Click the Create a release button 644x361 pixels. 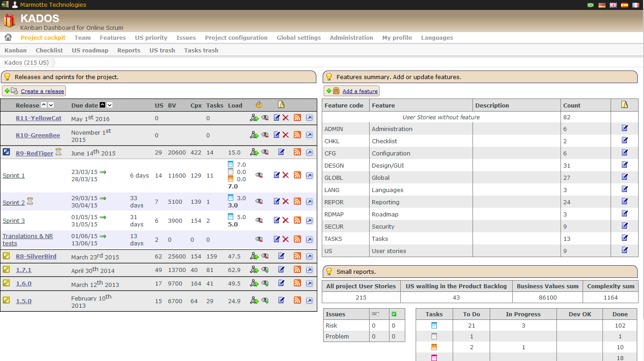[x=34, y=90]
